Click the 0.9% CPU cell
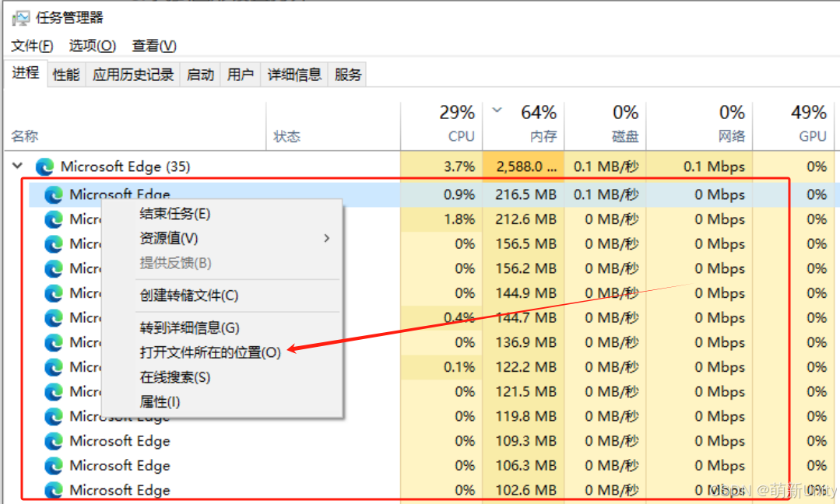Viewport: 840px width, 504px height. tap(441, 194)
